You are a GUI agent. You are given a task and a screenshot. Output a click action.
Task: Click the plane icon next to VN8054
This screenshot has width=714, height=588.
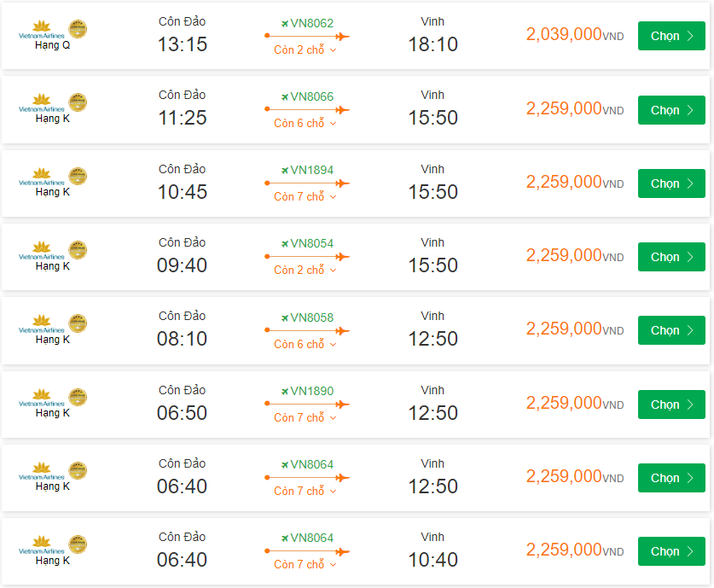(285, 243)
